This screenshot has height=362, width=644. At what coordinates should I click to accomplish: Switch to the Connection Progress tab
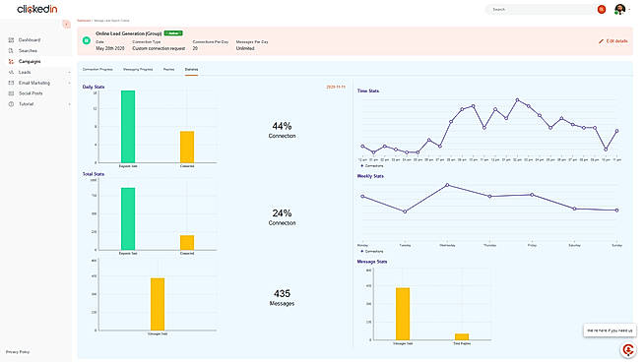[97, 70]
